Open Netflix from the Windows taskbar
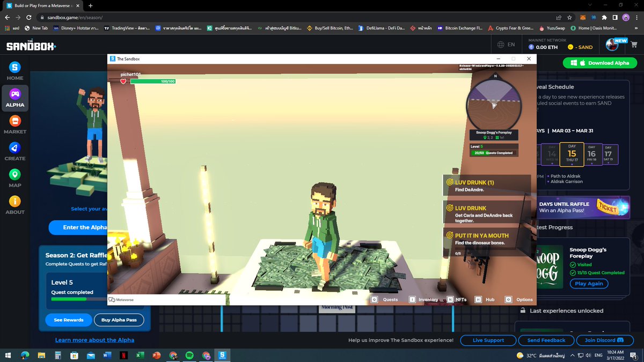Screen dimensions: 644x362 (x=123, y=355)
